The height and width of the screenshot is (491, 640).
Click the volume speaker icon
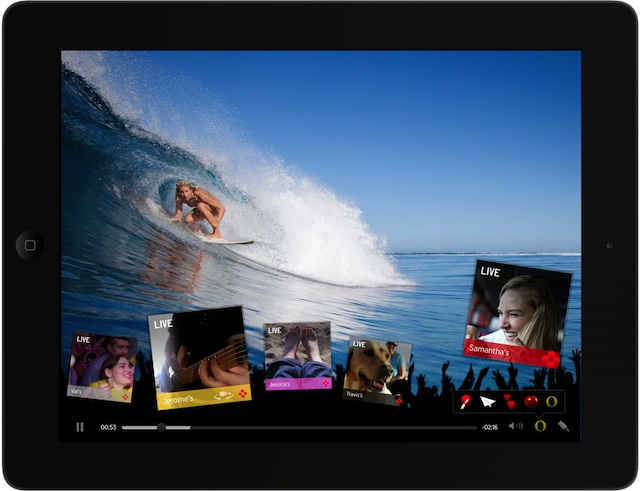(516, 426)
